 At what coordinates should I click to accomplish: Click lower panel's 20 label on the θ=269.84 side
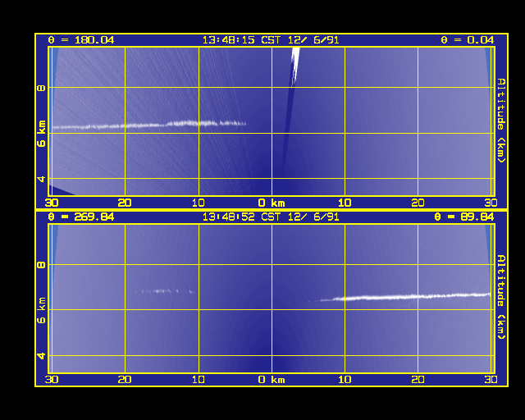[125, 380]
